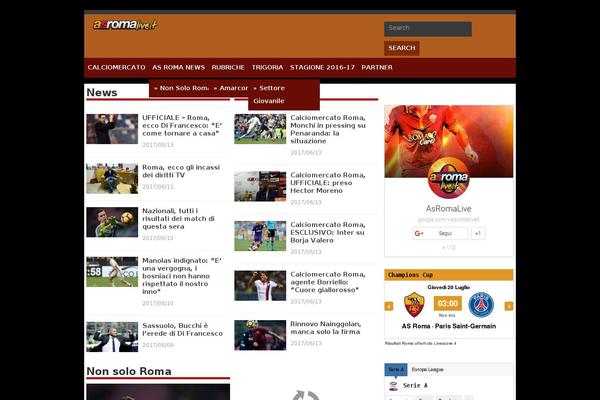Open the AS ROMA NEWS menu

coord(179,67)
